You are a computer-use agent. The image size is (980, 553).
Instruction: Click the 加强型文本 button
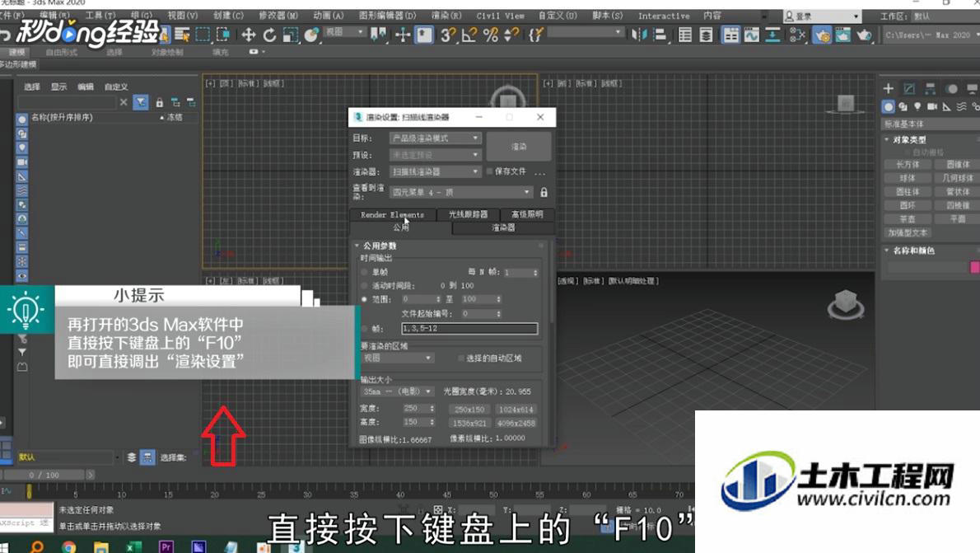tap(908, 232)
